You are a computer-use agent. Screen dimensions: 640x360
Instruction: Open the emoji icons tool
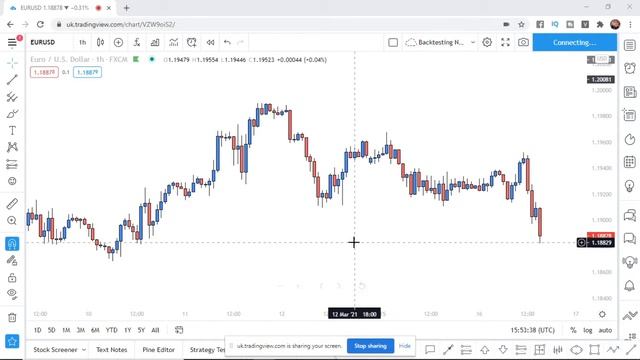coord(12,181)
